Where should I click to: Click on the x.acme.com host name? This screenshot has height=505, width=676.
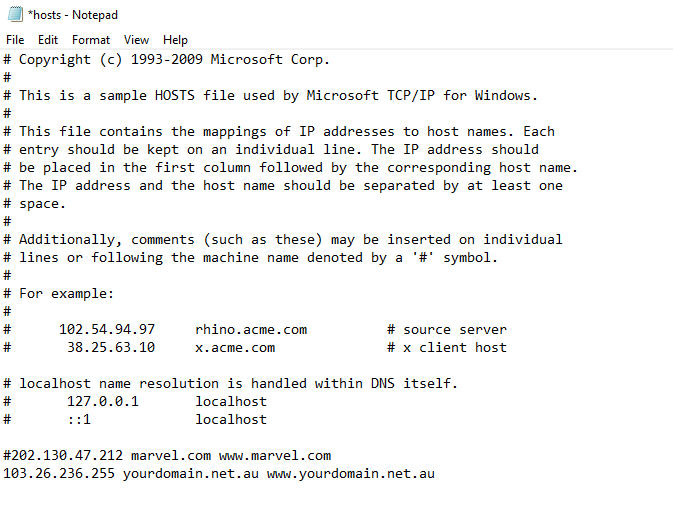click(x=235, y=348)
